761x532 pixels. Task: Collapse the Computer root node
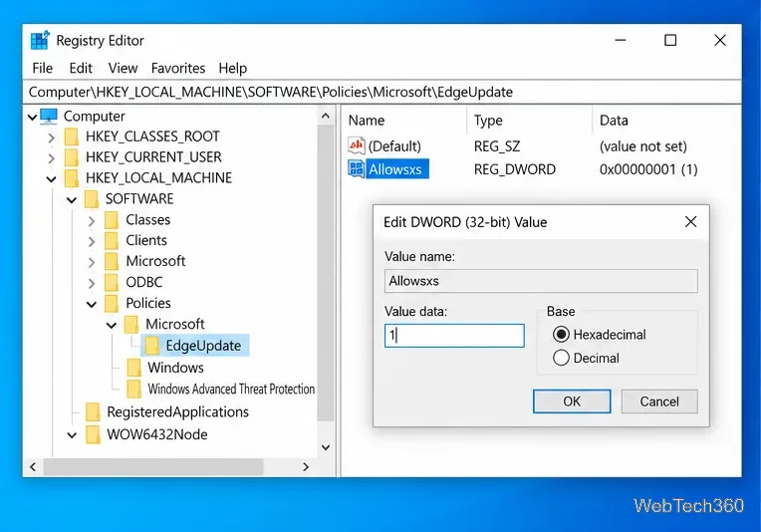click(x=33, y=117)
